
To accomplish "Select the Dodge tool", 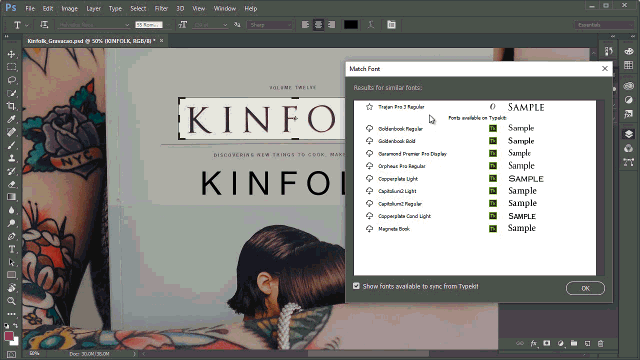I will [11, 223].
